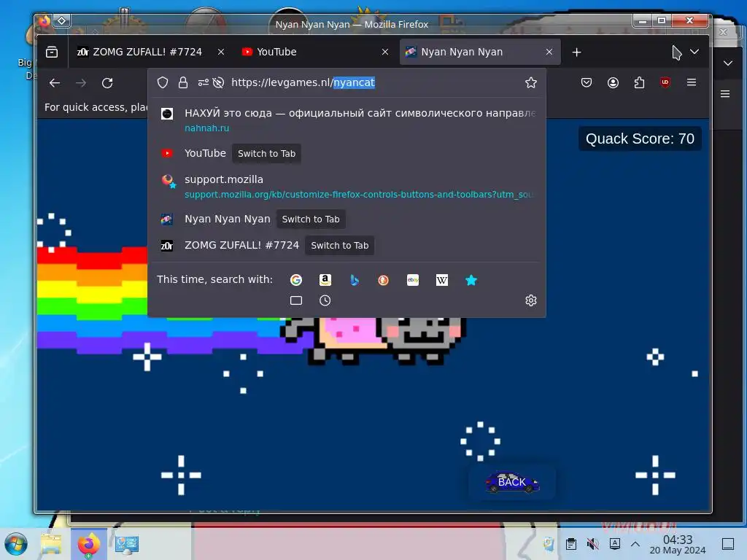The width and height of the screenshot is (747, 560).
Task: Click the BACK car button
Action: [x=511, y=482]
